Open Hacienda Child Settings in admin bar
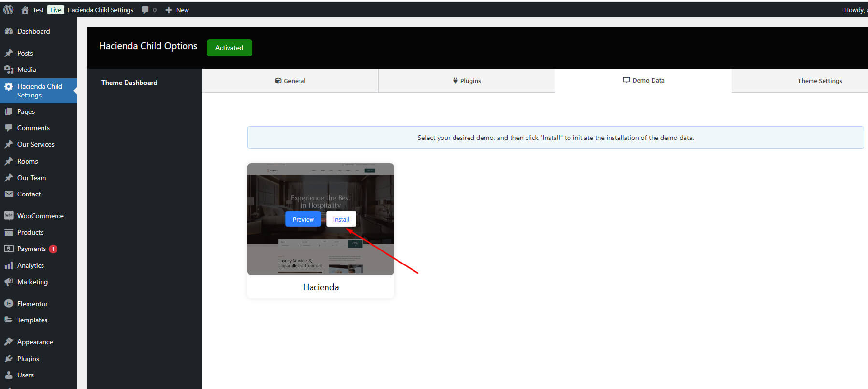868x389 pixels. click(x=100, y=10)
